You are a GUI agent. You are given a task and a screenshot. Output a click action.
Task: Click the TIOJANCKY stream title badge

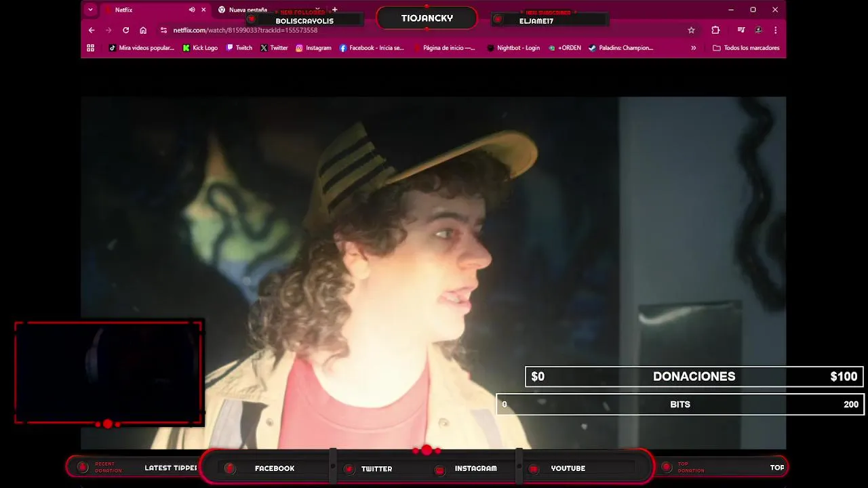pos(427,18)
